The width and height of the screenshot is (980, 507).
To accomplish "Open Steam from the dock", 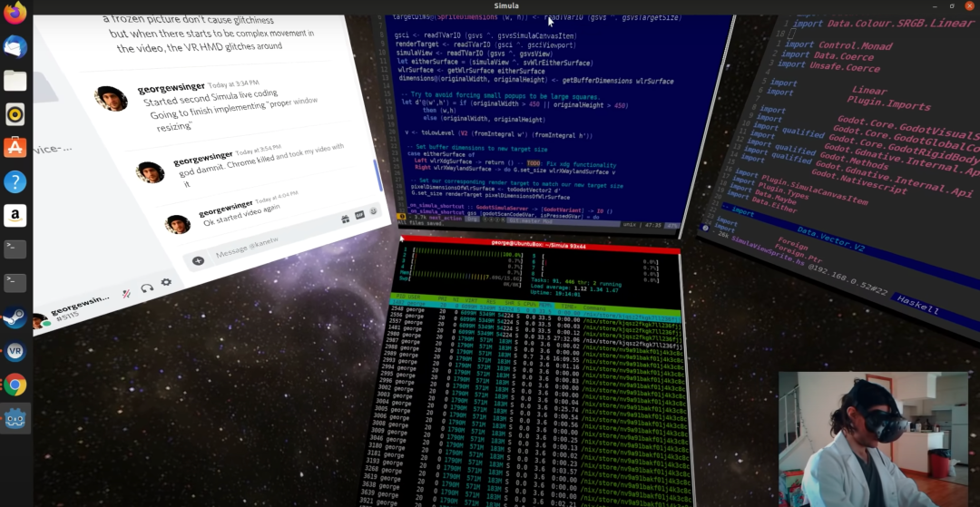I will (x=15, y=317).
